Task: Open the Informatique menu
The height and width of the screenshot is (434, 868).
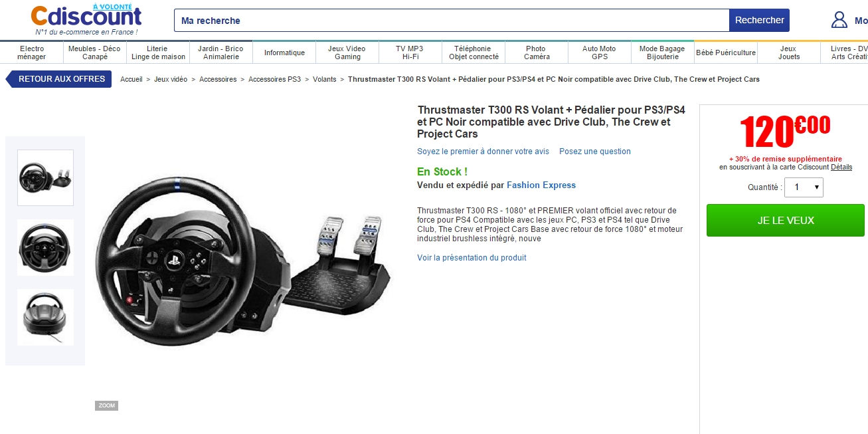Action: pyautogui.click(x=284, y=53)
